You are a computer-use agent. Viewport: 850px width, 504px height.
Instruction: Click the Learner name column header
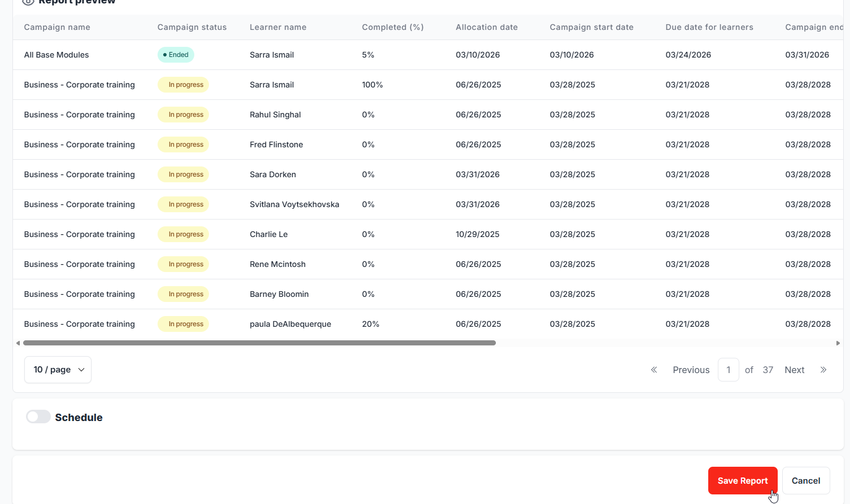tap(278, 27)
